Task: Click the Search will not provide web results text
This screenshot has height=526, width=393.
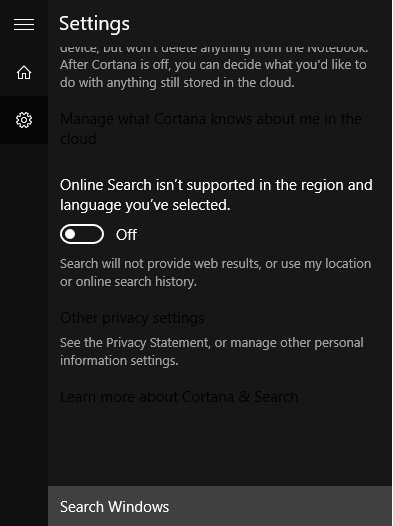Action: (x=216, y=272)
